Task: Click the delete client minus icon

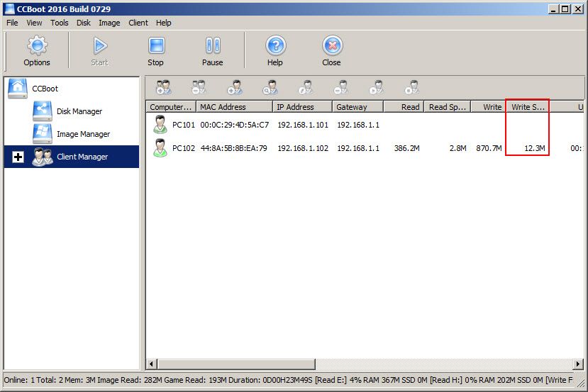Action: [340, 87]
